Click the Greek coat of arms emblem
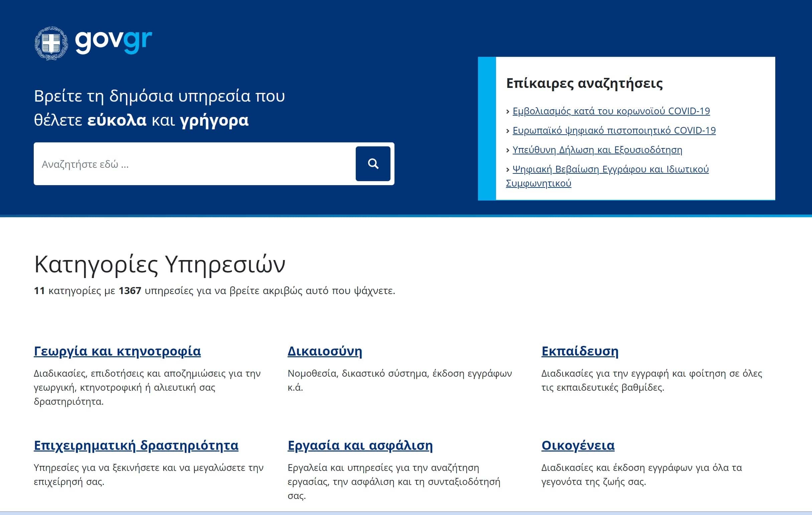Viewport: 812px width, 515px height. (51, 43)
